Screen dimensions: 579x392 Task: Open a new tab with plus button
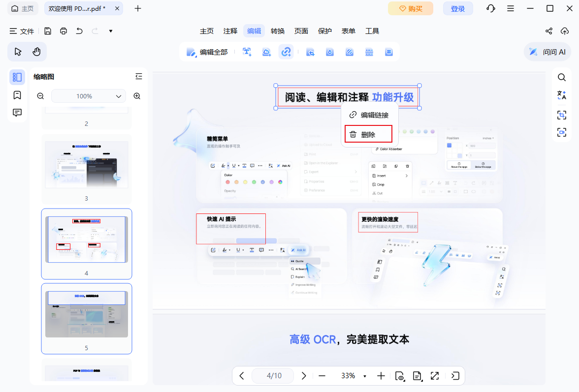pos(138,8)
